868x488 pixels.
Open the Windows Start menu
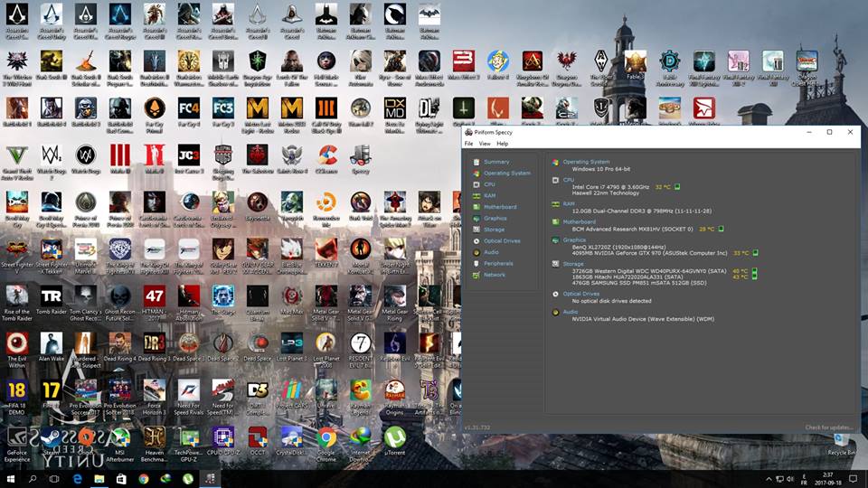10,479
